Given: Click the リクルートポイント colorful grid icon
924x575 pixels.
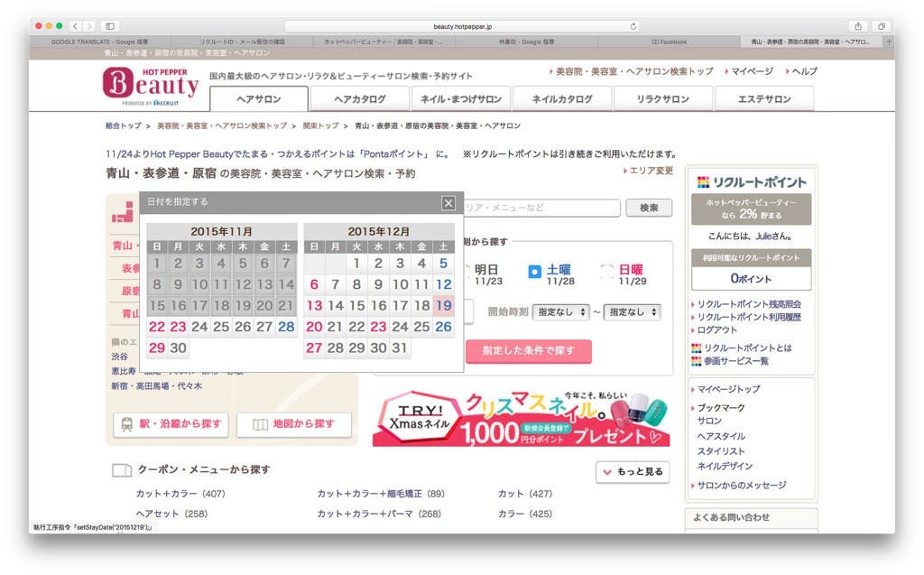Looking at the screenshot, I should pos(702,182).
